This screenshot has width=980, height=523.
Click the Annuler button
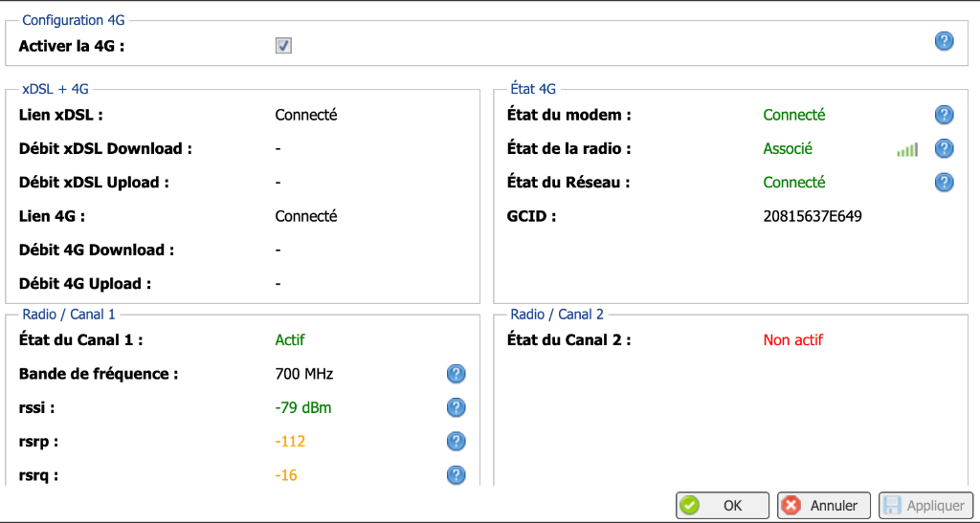tap(824, 506)
